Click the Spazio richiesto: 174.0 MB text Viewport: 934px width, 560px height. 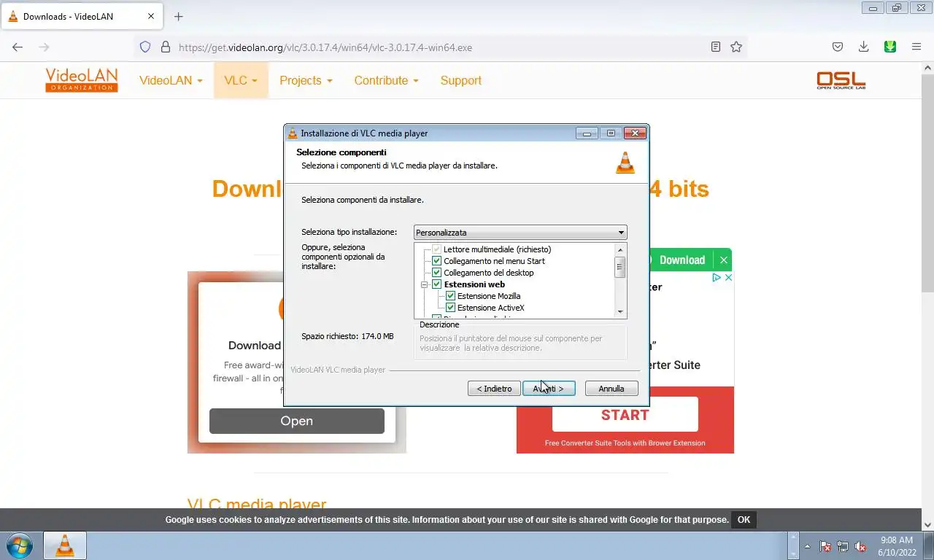(x=347, y=336)
